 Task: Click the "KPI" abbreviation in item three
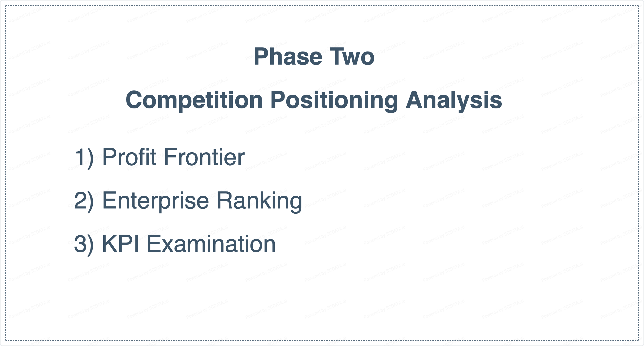tap(121, 244)
